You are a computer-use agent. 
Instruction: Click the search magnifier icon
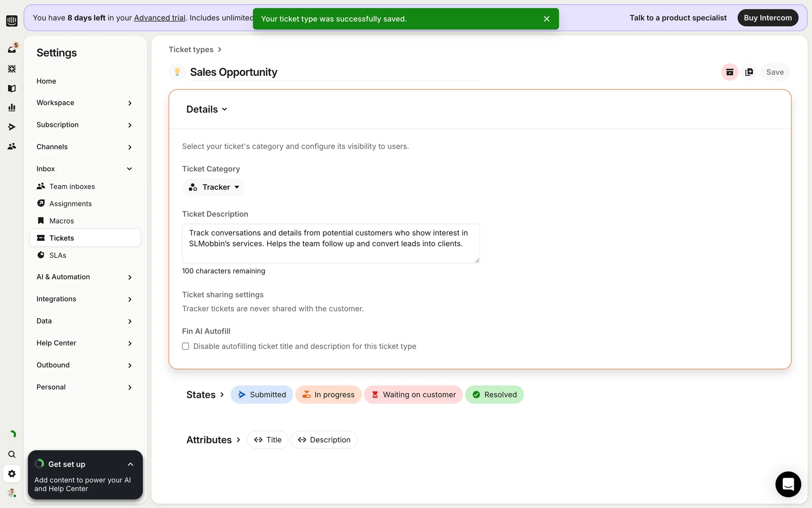click(x=12, y=454)
